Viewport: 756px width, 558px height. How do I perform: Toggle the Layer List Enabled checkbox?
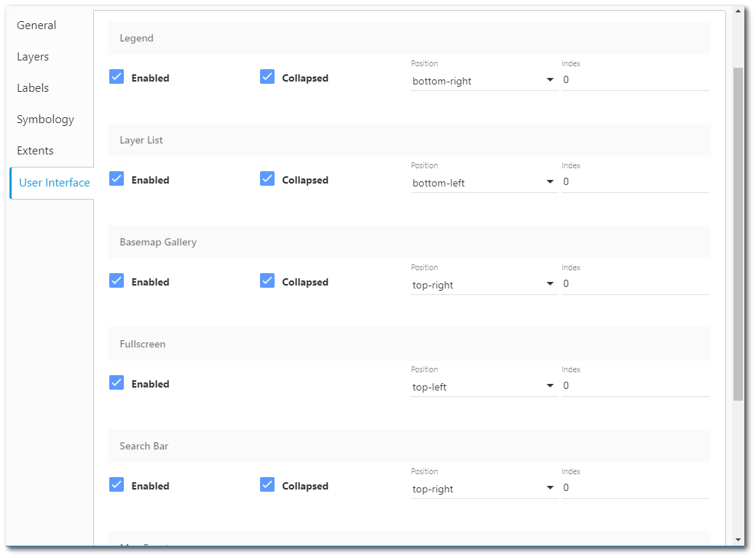point(117,178)
